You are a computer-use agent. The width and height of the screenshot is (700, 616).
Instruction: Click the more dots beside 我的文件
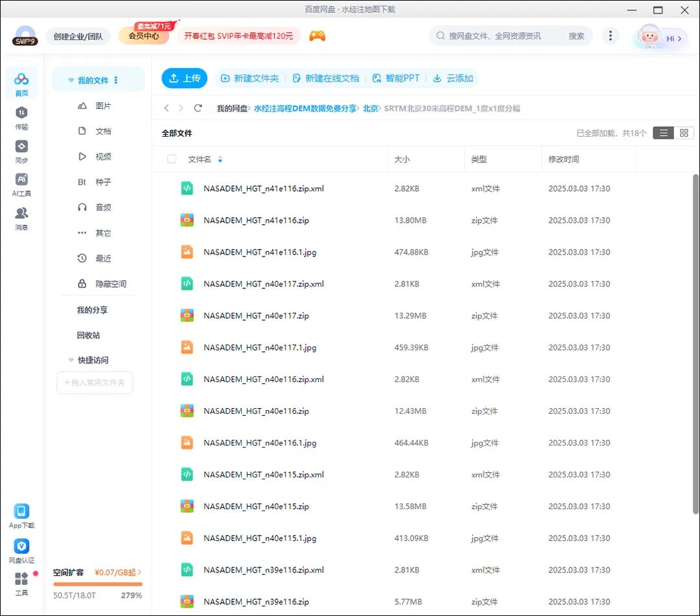click(x=116, y=80)
